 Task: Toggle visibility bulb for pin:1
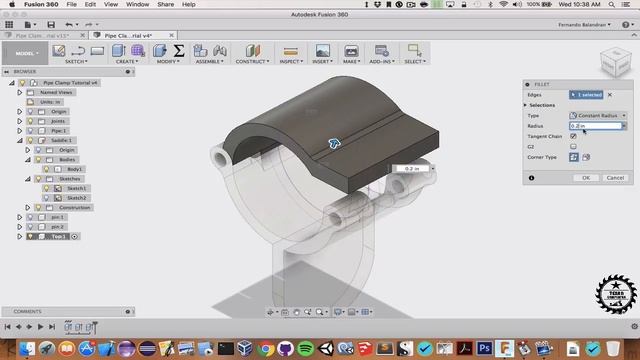30,217
